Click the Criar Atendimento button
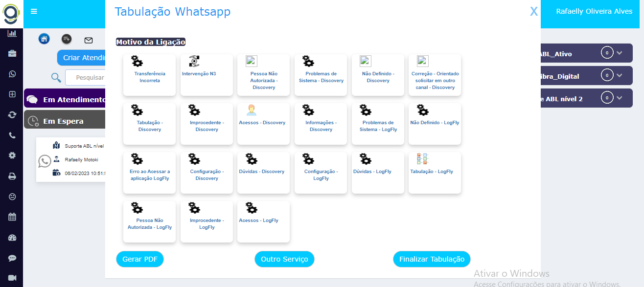This screenshot has height=287, width=644. pos(81,58)
